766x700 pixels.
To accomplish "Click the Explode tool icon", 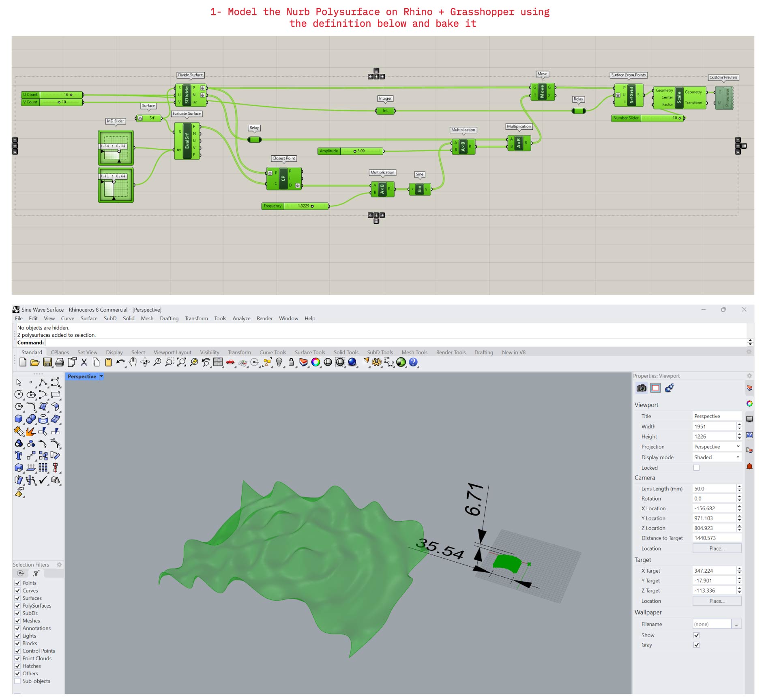I will (x=30, y=431).
